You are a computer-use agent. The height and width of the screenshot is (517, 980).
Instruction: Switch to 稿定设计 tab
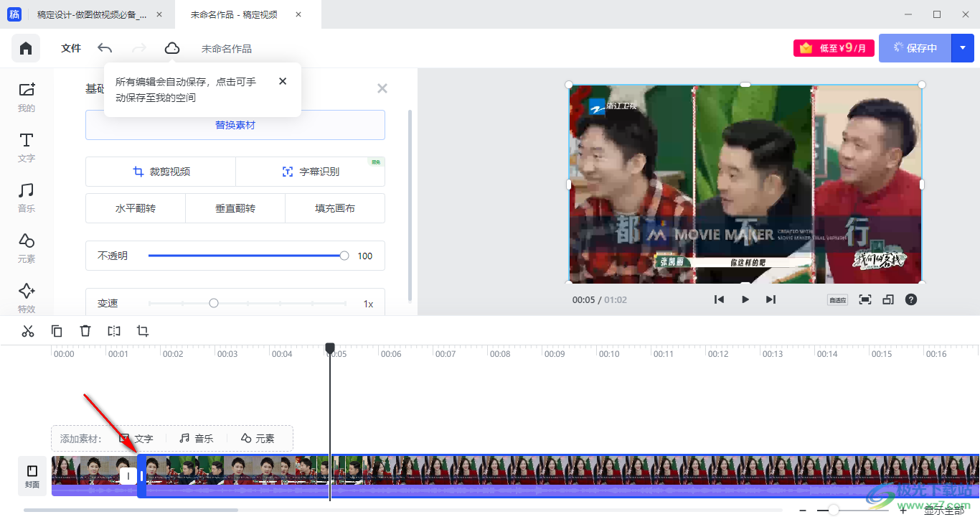pos(92,14)
